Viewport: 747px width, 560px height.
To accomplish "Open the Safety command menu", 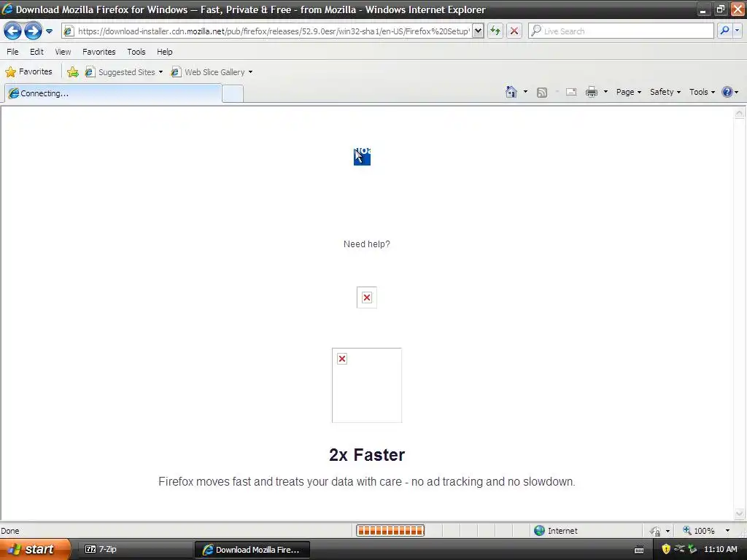I will [x=665, y=92].
